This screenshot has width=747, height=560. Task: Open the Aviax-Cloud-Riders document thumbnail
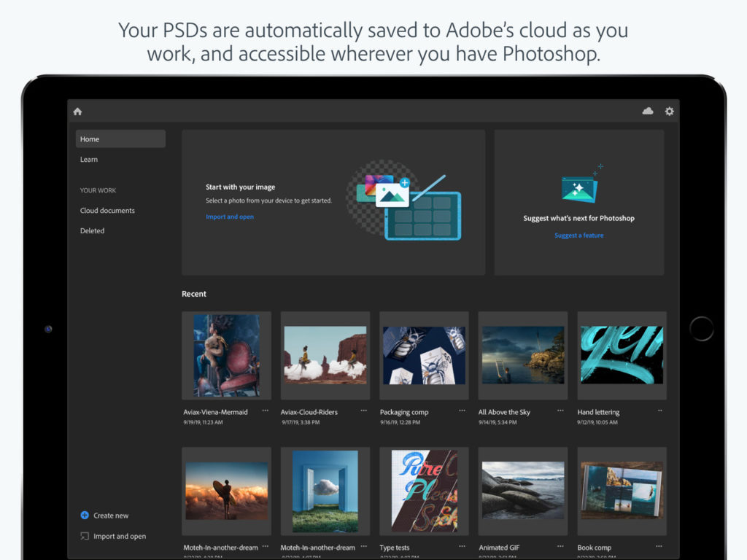click(325, 356)
